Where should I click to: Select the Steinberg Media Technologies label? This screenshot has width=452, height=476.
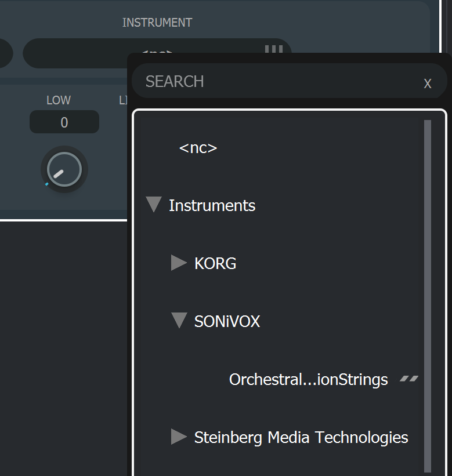301,437
